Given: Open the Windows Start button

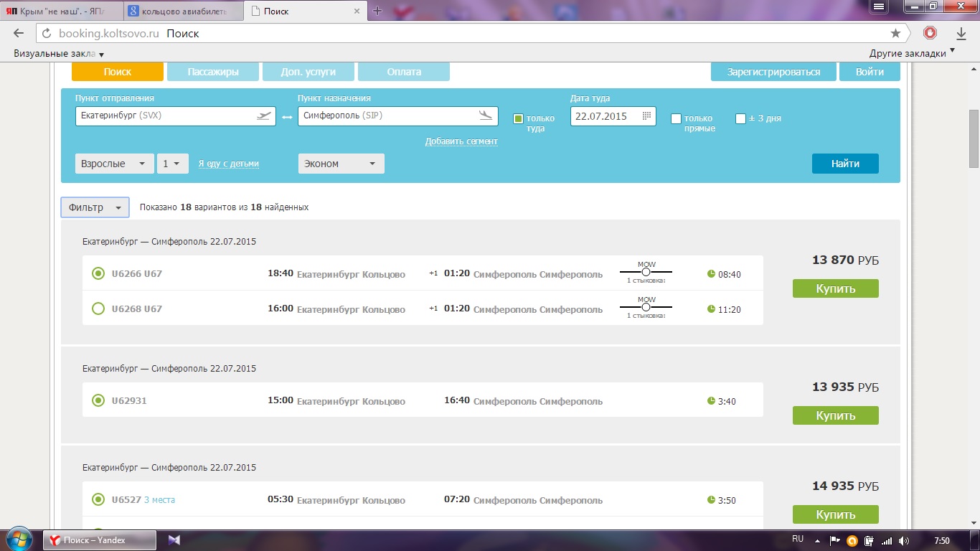Looking at the screenshot, I should pos(19,540).
